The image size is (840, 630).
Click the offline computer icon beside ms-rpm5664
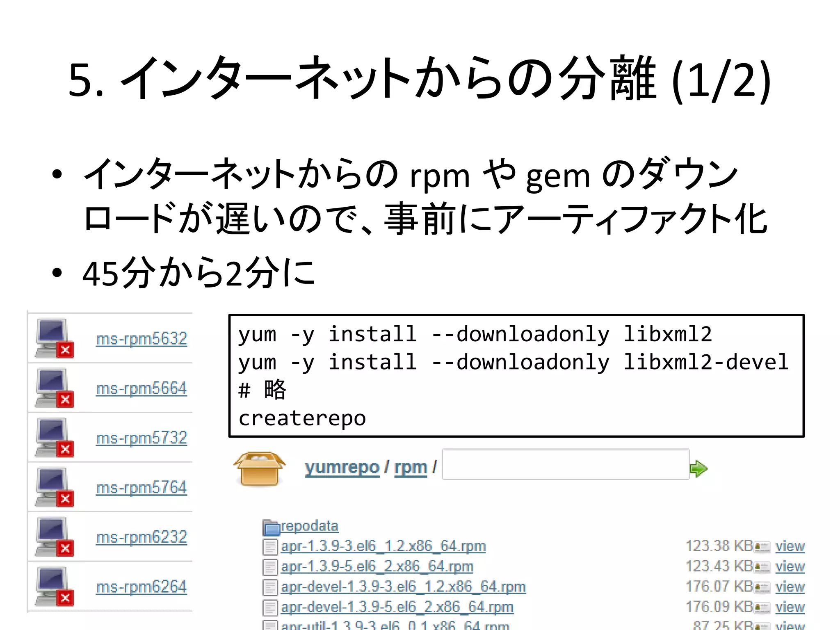(55, 388)
